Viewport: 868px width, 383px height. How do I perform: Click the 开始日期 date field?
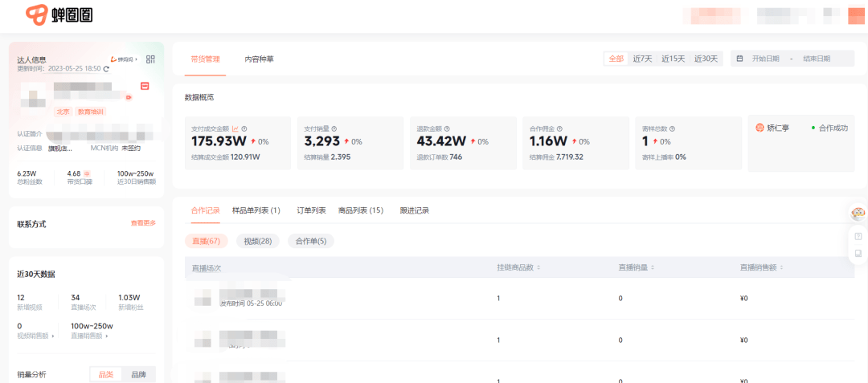(766, 59)
